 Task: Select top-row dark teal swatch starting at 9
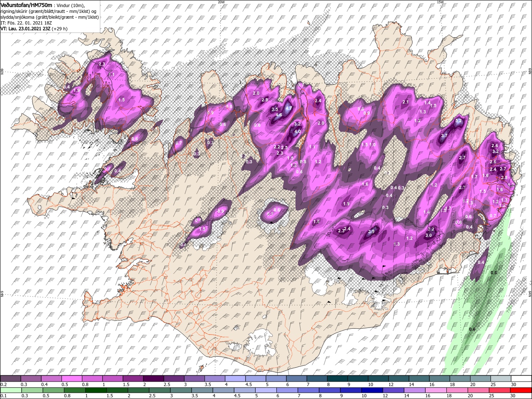point(358,379)
